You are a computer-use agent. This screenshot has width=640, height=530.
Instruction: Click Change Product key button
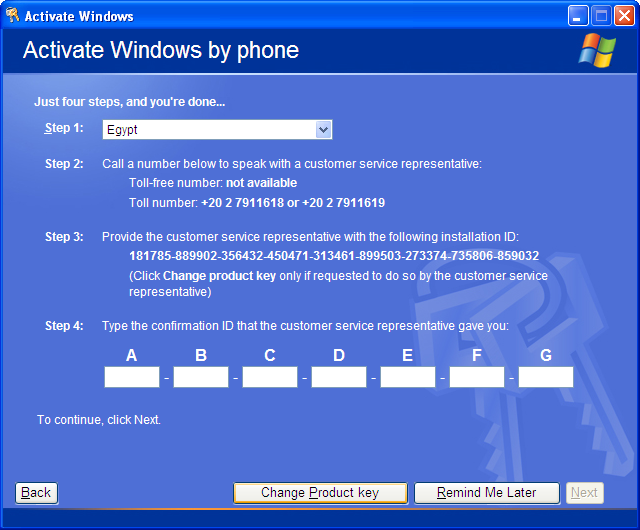320,493
